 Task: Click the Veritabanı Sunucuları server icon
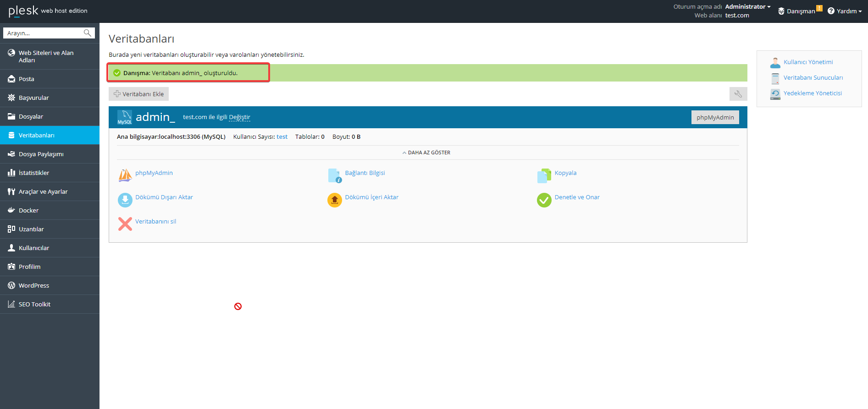775,78
